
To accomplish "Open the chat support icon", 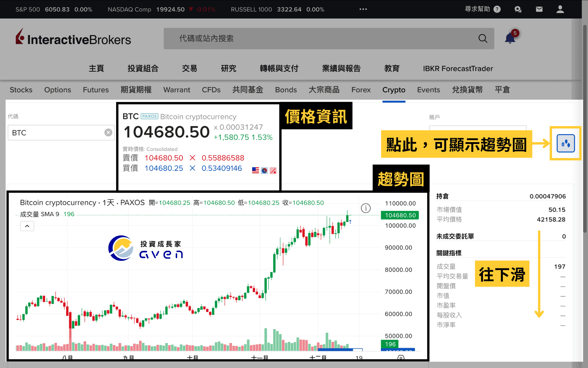I will click(518, 9).
